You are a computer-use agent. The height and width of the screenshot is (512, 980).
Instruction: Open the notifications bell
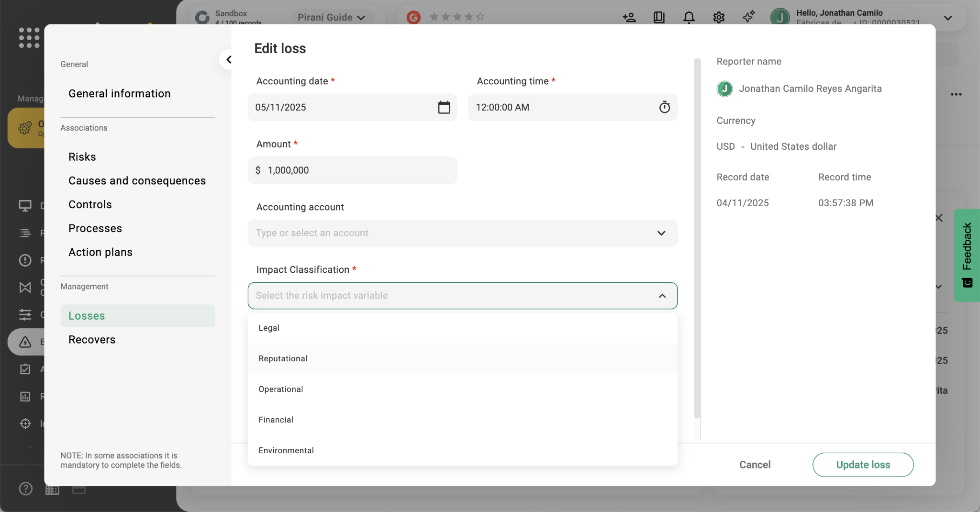click(x=689, y=18)
